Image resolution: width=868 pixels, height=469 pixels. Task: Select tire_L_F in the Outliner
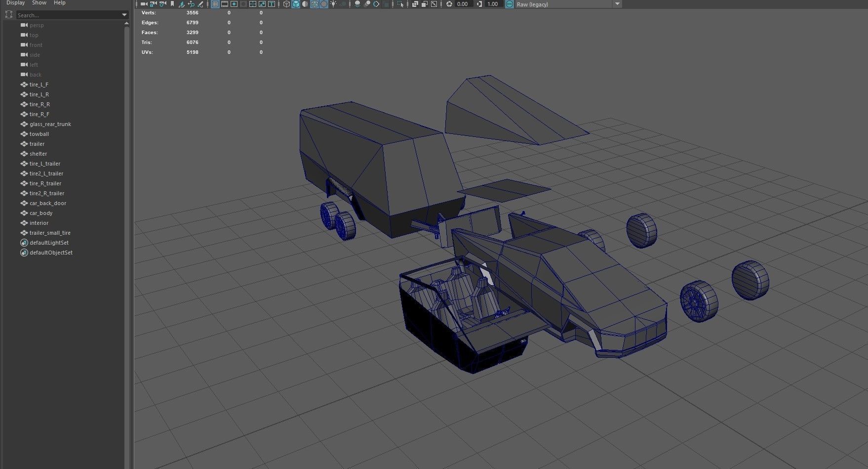pyautogui.click(x=39, y=85)
